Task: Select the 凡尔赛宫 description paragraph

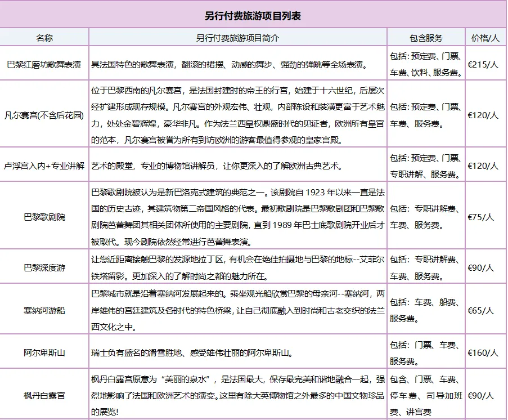Action: pos(237,115)
